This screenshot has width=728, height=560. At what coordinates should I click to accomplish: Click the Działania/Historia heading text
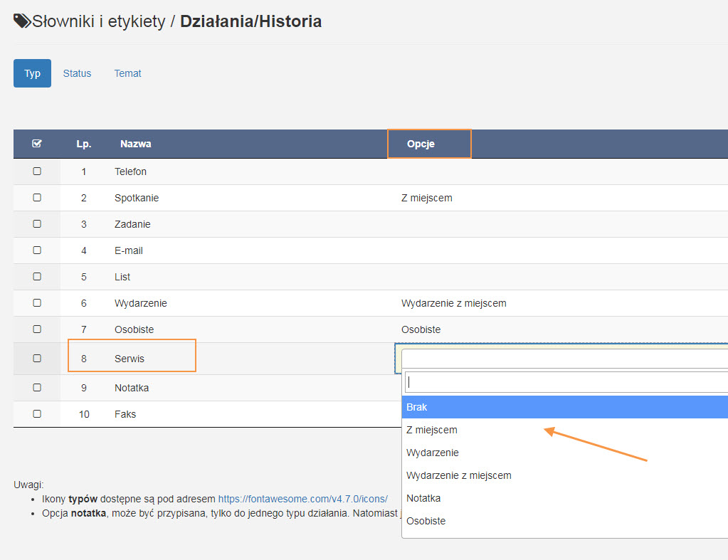click(x=250, y=21)
